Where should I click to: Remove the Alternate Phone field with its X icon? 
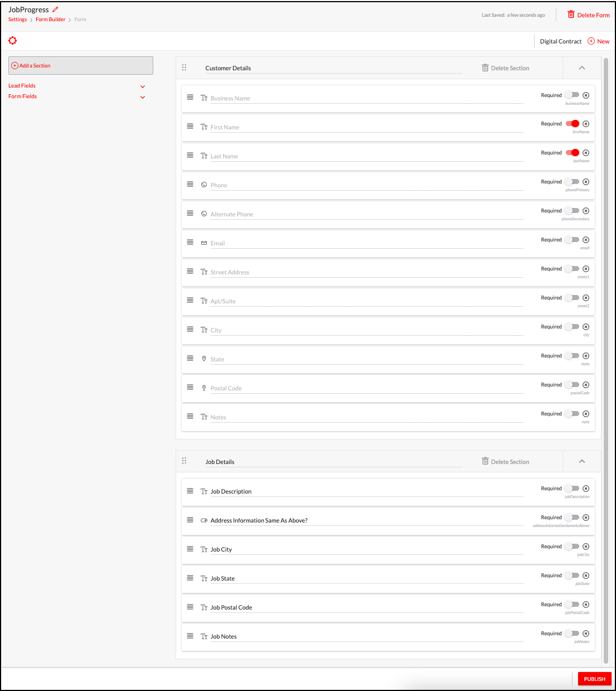586,211
